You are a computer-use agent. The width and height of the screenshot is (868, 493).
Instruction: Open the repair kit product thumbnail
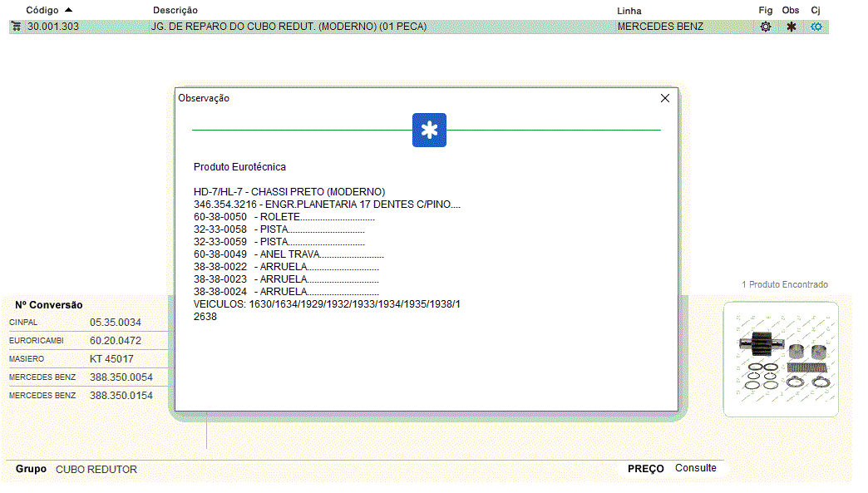pos(780,359)
